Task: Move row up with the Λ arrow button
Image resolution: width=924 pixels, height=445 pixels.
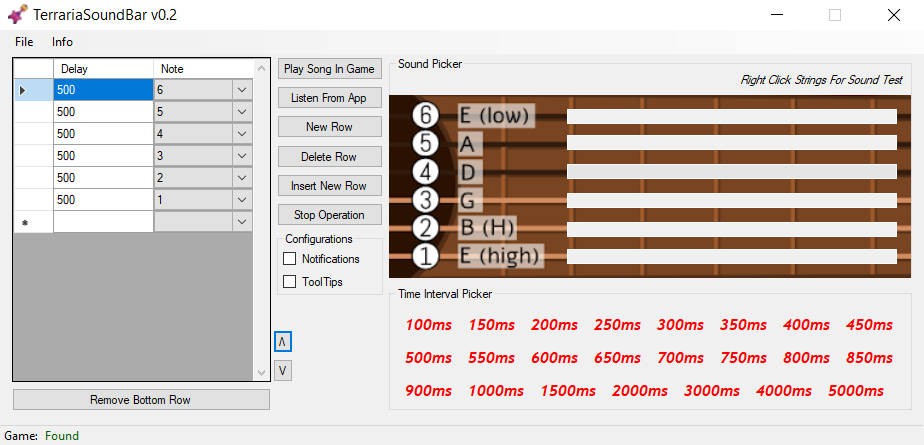Action: pos(283,342)
